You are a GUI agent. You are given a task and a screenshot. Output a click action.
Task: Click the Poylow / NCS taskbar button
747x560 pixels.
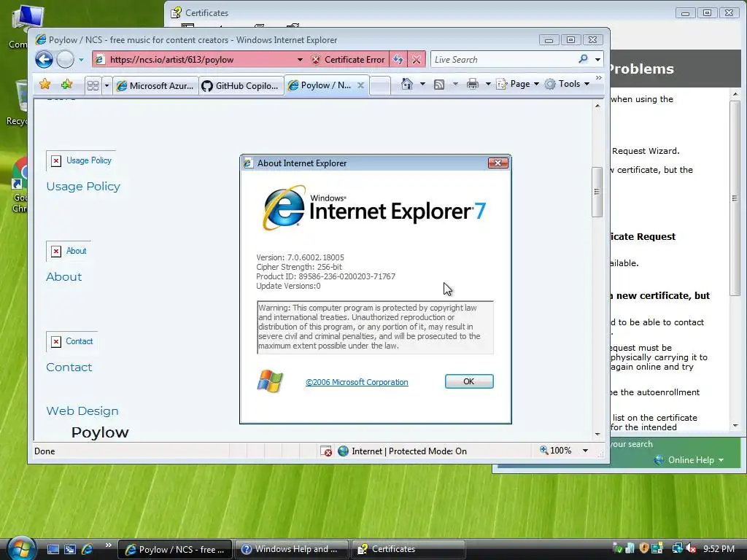coord(175,550)
